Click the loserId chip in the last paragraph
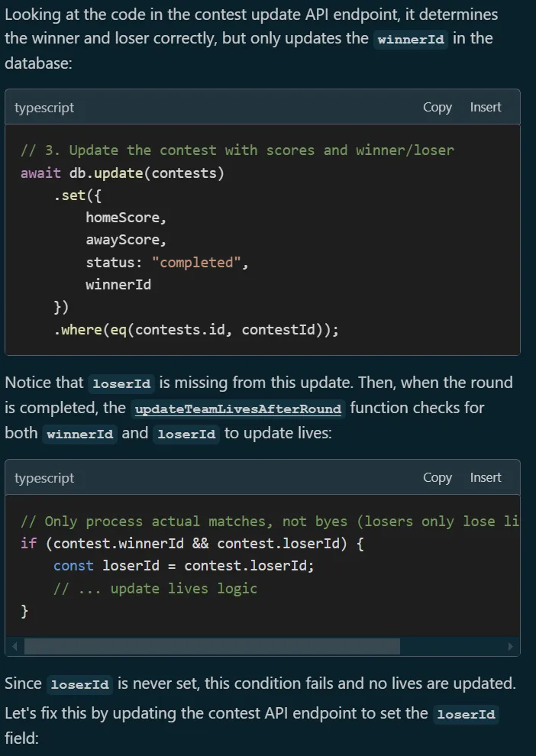The image size is (536, 756). point(466,716)
